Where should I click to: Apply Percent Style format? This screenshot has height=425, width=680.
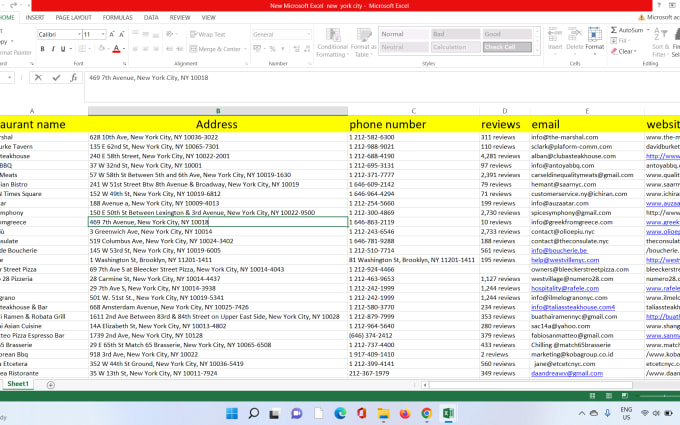(x=272, y=49)
